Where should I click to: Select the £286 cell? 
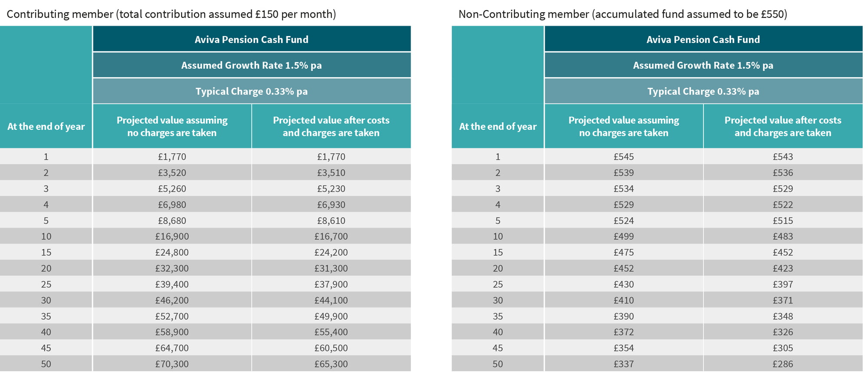pos(783,364)
